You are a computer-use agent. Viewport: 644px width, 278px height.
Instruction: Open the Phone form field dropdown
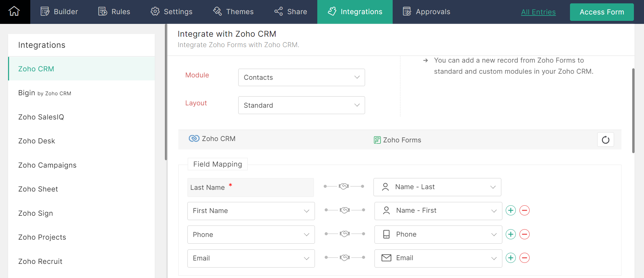[x=438, y=235]
